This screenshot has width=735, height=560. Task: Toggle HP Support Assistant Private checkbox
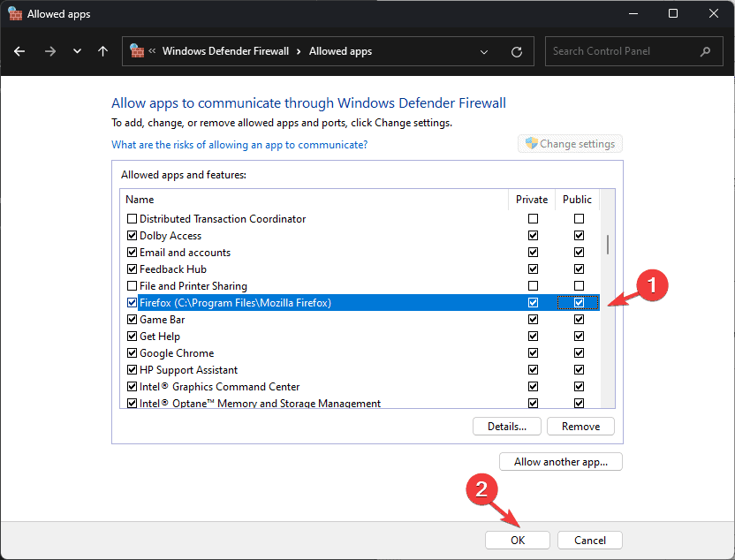533,370
